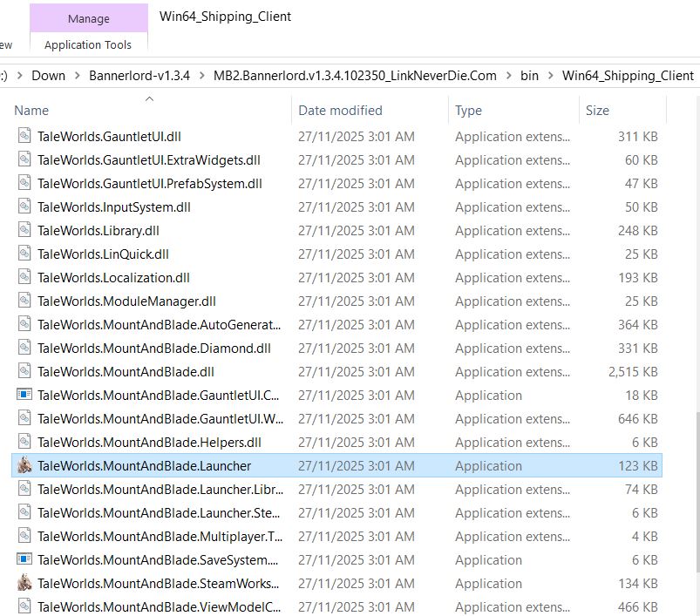The height and width of the screenshot is (616, 700).
Task: Open the Manage contextual ribbon tab
Action: 89,18
